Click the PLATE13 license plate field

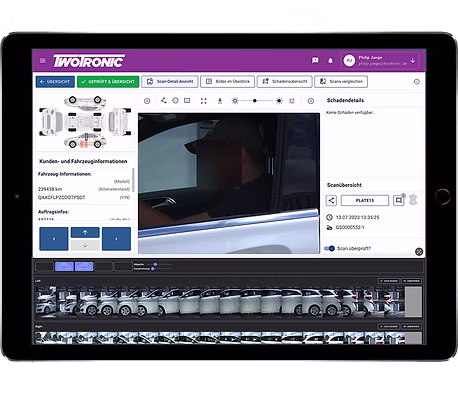pyautogui.click(x=365, y=200)
